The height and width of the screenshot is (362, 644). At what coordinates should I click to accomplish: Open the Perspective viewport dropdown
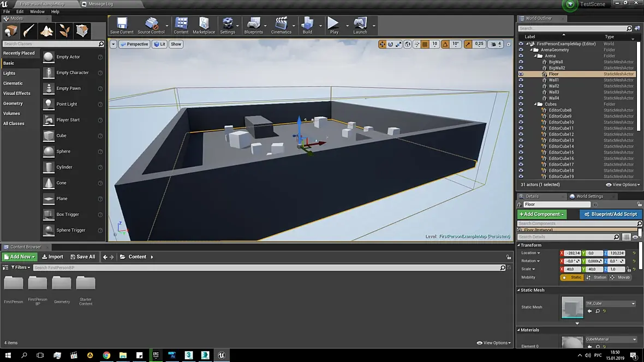[134, 44]
